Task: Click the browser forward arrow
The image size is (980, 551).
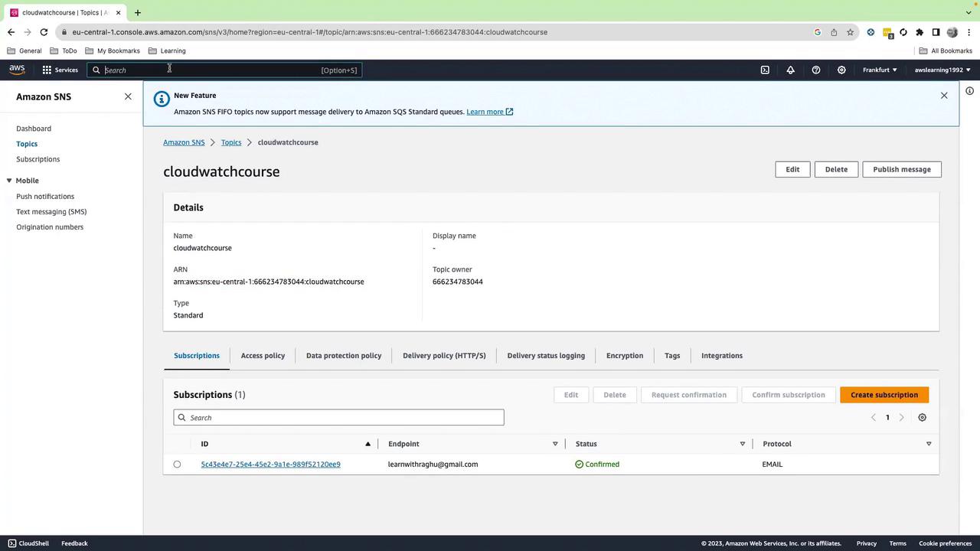Action: pos(28,32)
